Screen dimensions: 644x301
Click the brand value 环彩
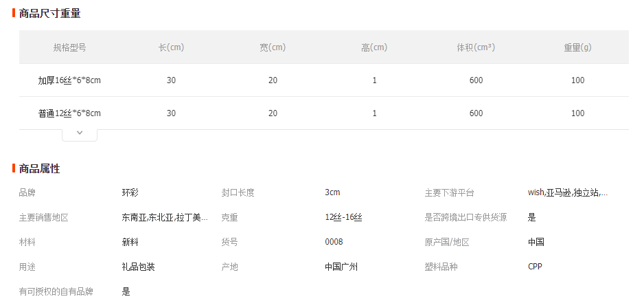[x=130, y=192]
